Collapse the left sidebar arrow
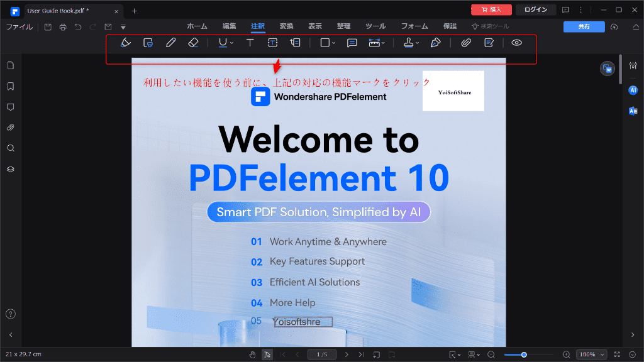The height and width of the screenshot is (362, 644). [x=11, y=335]
